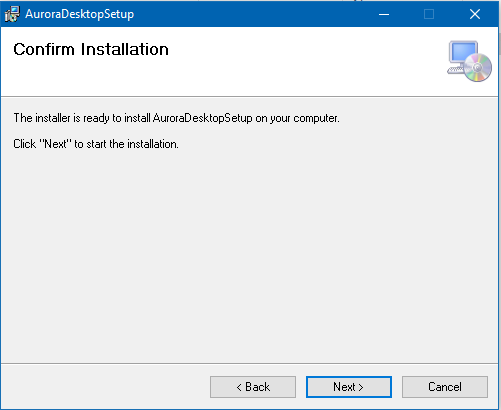501x410 pixels.
Task: Close the installer with the X icon
Action: 475,14
